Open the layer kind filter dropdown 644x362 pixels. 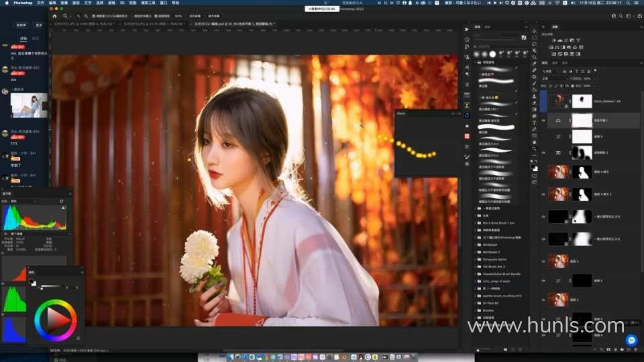point(550,71)
